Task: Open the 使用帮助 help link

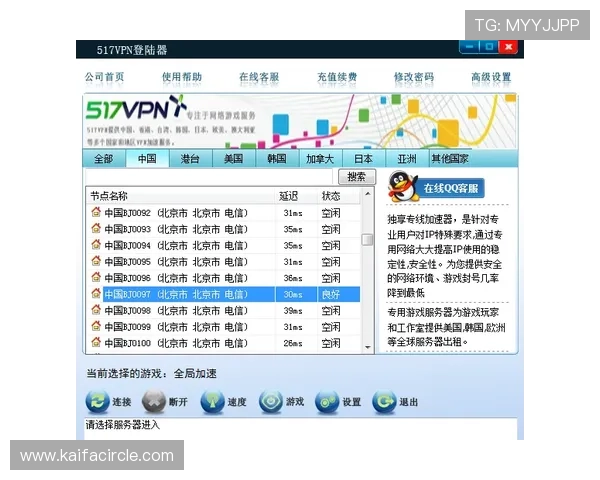Action: coord(182,77)
